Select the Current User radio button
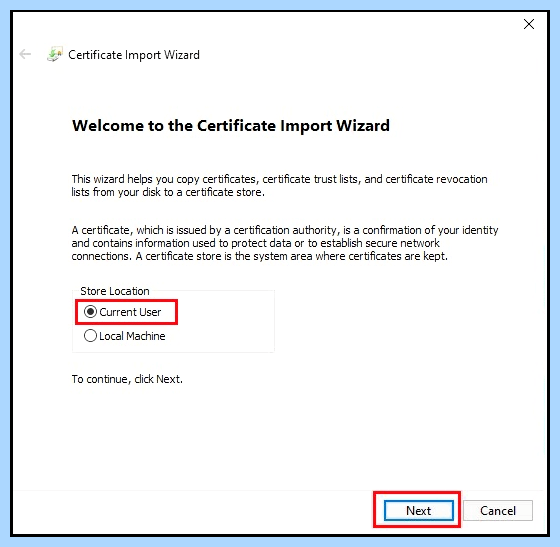The image size is (560, 547). pos(90,312)
